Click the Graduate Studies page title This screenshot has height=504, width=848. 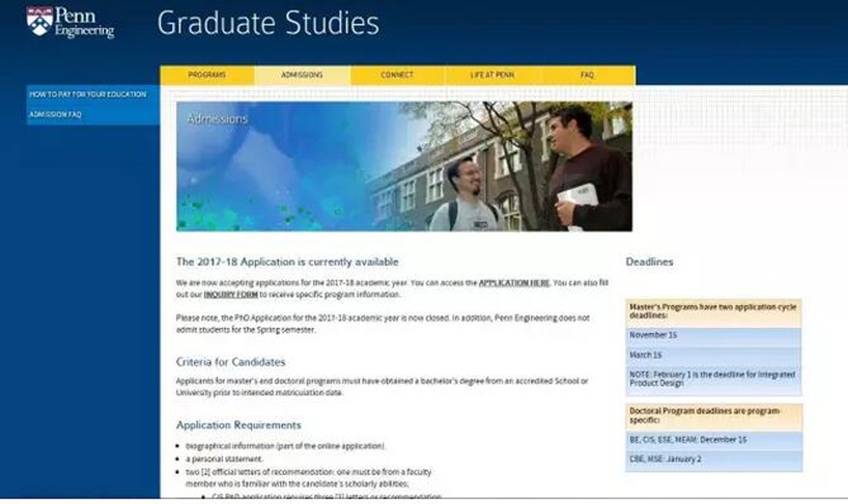[x=268, y=23]
